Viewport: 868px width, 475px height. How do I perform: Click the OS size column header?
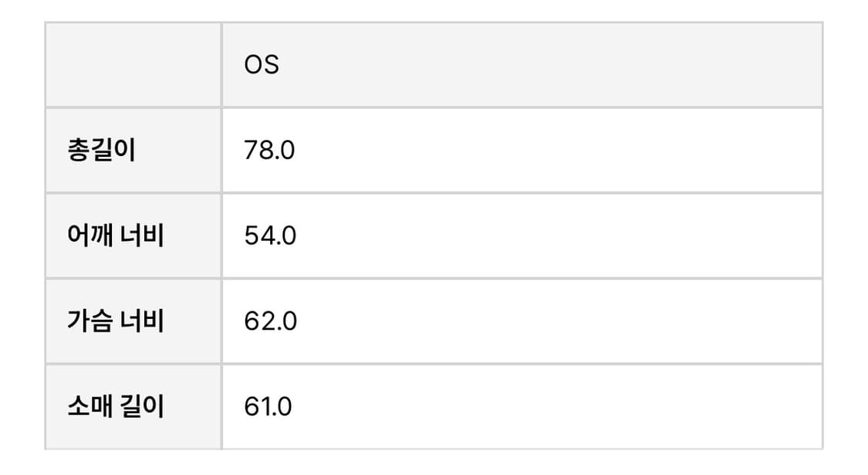click(x=262, y=66)
